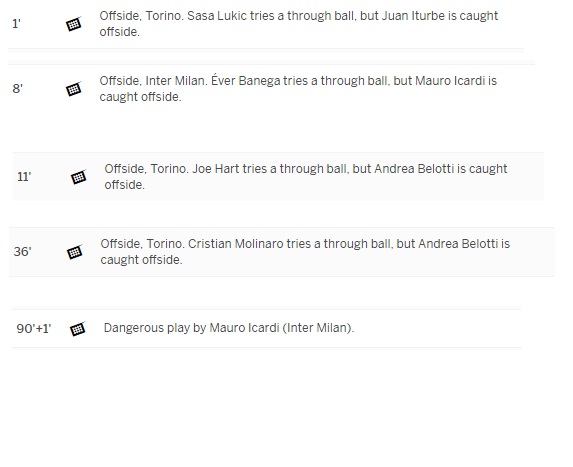The image size is (573, 467).
Task: Click the offside flag icon at 11'
Action: [x=79, y=177]
